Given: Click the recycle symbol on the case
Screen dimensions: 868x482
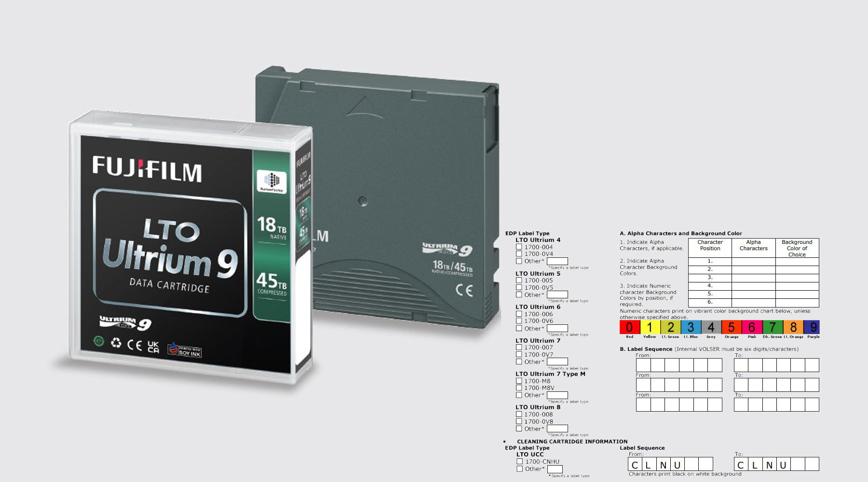Looking at the screenshot, I should click(116, 343).
